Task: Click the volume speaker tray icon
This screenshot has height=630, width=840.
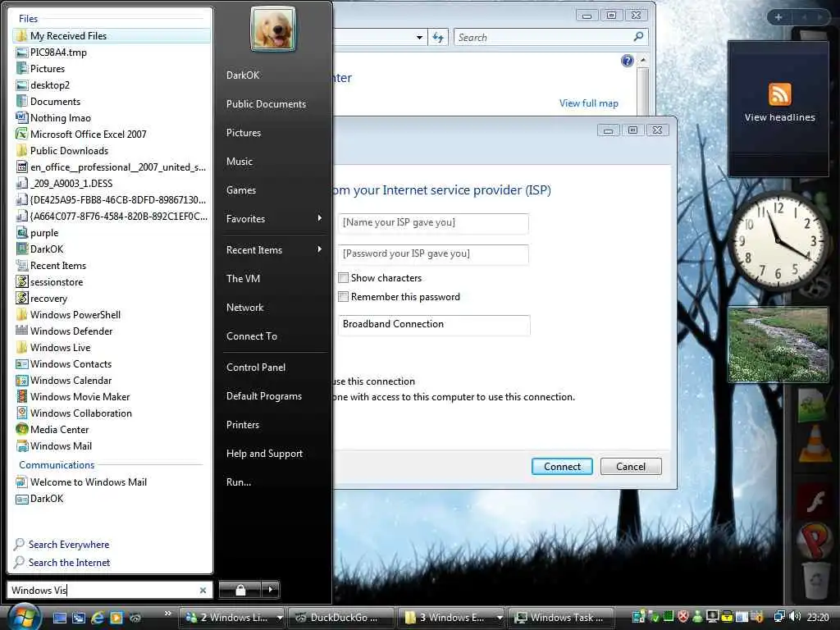Action: pyautogui.click(x=795, y=617)
